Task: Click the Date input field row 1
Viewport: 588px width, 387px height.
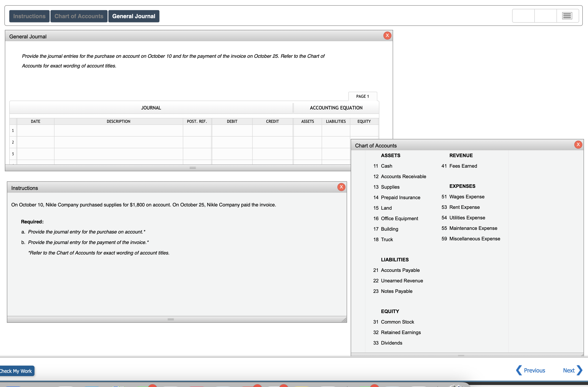Action: click(35, 131)
